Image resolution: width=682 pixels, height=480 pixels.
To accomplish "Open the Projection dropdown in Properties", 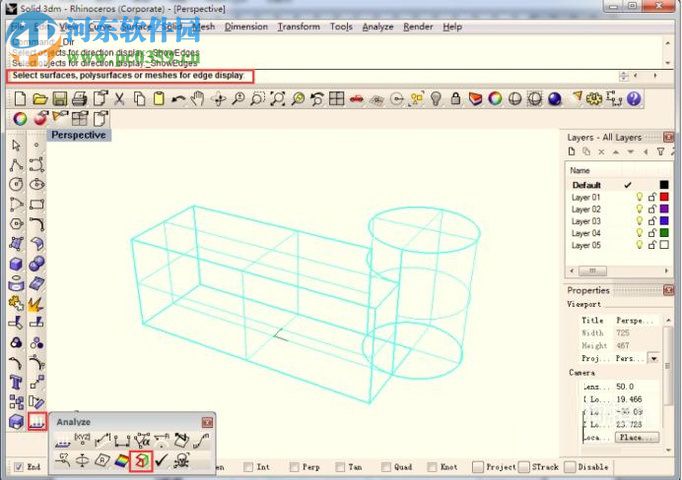I will (x=654, y=358).
